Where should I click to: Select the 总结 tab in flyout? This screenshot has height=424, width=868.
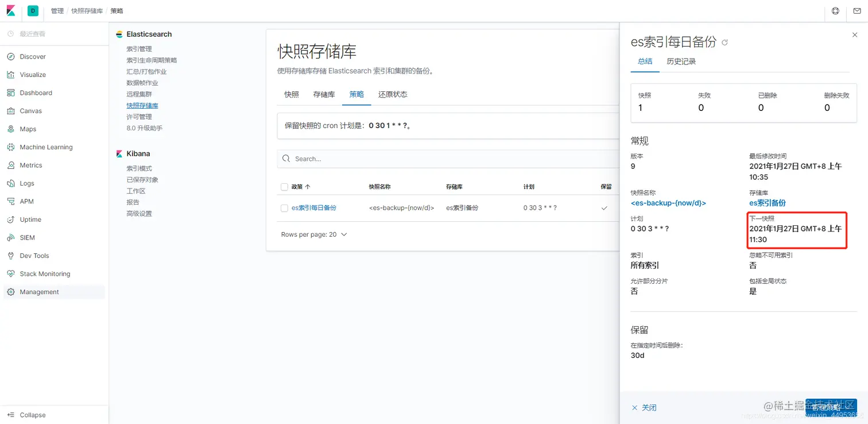click(x=645, y=61)
